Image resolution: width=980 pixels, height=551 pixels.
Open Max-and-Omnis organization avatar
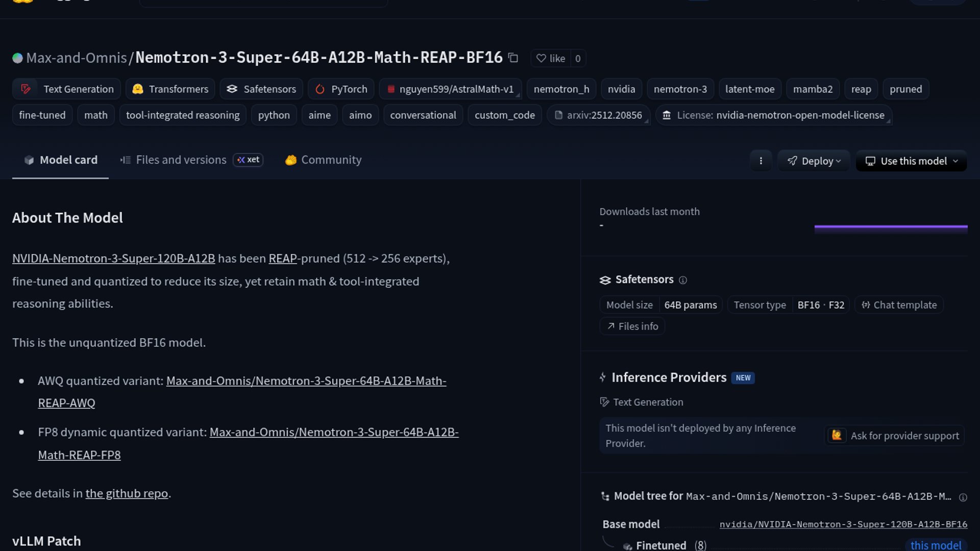click(17, 58)
